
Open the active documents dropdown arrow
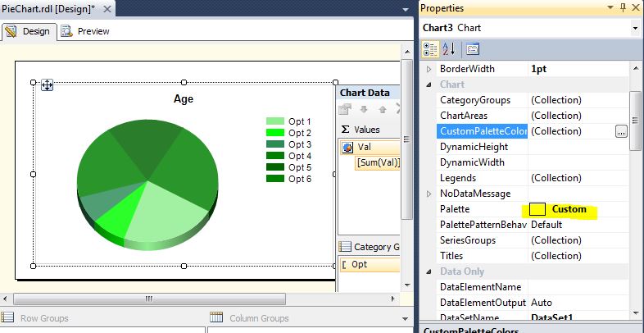coord(406,10)
